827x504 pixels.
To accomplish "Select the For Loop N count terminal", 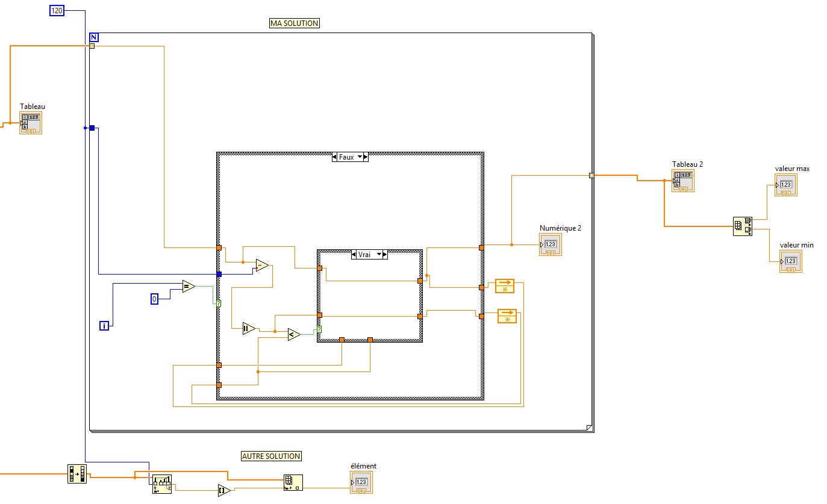I will coord(93,37).
